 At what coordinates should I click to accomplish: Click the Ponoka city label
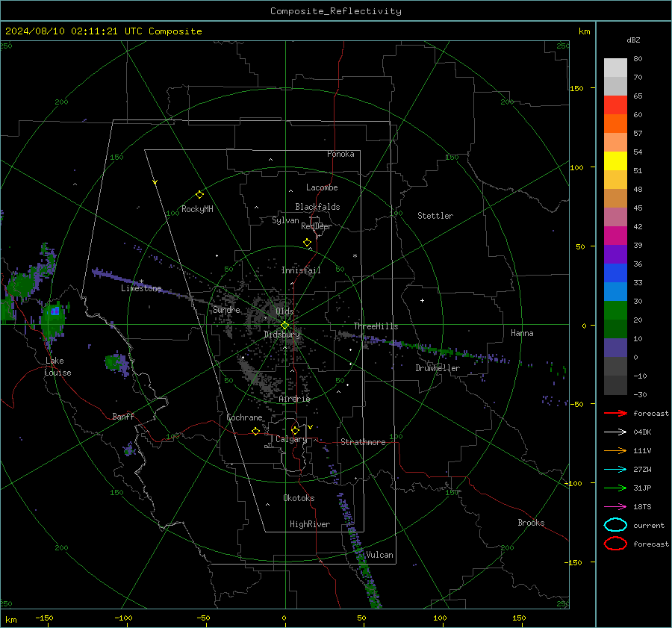340,154
